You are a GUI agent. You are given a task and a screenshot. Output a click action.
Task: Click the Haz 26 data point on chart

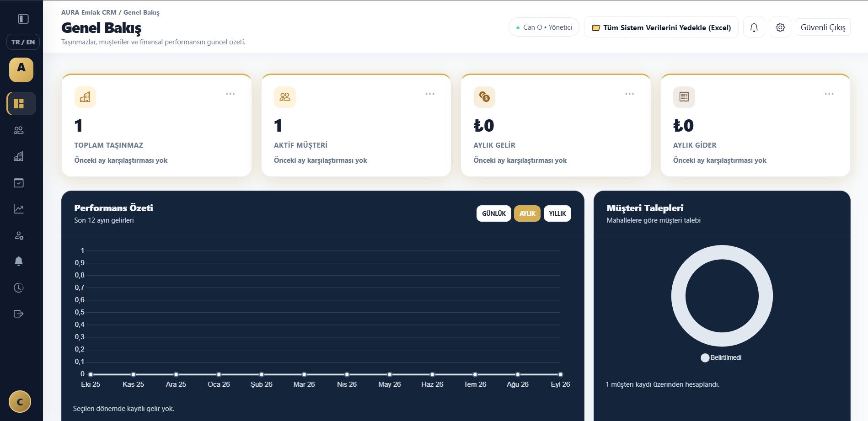click(x=432, y=374)
